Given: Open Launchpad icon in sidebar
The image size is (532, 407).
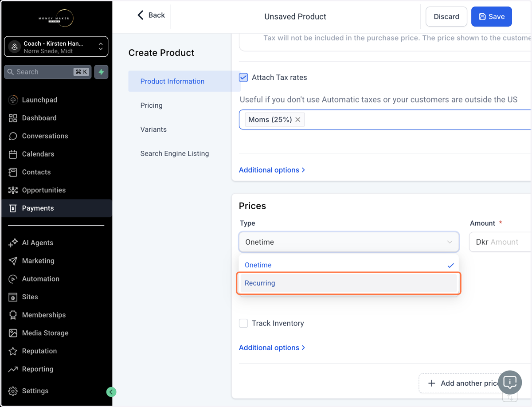Looking at the screenshot, I should click(x=13, y=100).
